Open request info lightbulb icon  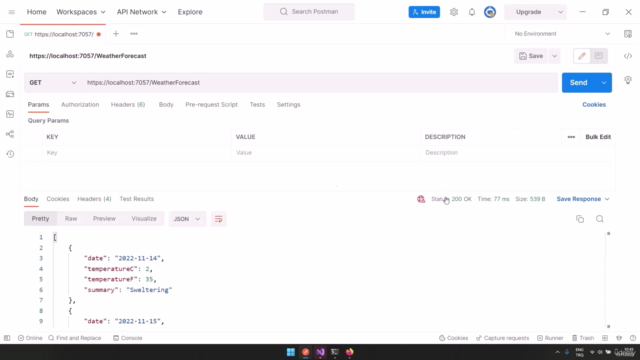click(x=628, y=80)
